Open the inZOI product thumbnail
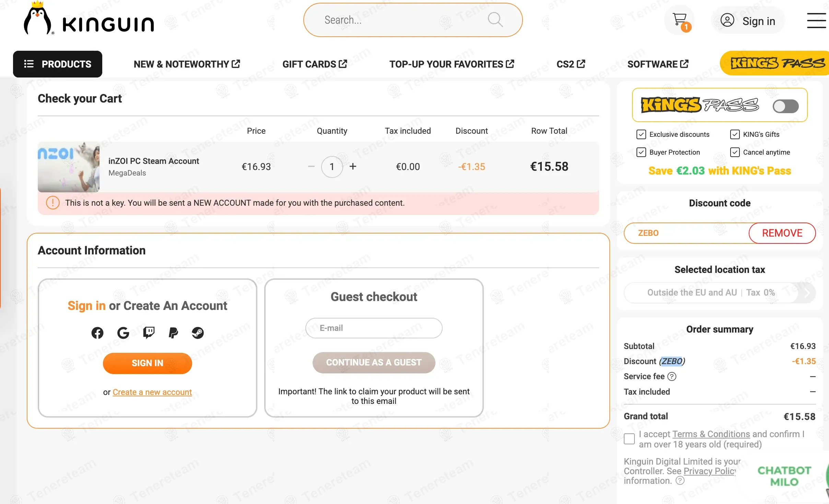Image resolution: width=829 pixels, height=504 pixels. [x=69, y=167]
